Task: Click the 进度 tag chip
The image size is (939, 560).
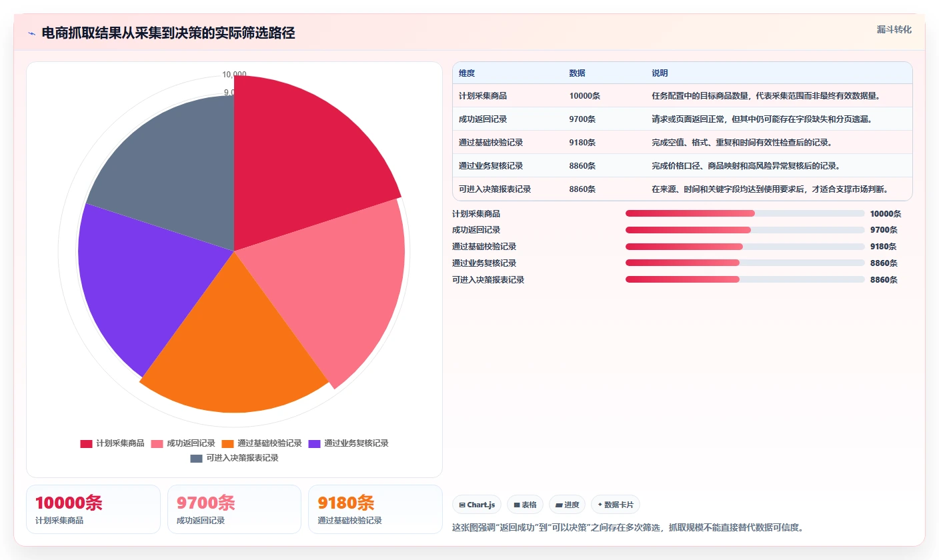Action: (568, 505)
